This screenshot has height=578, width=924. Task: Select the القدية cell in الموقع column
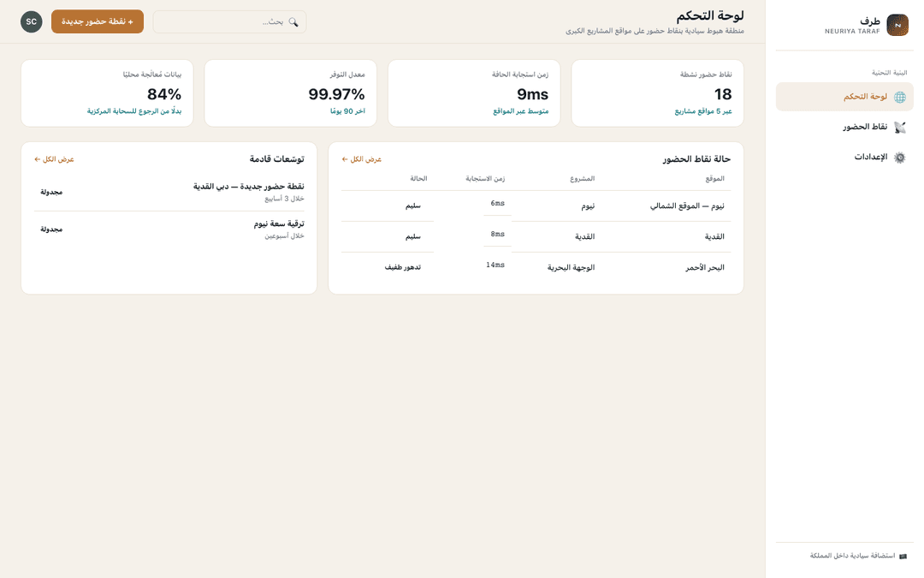point(714,237)
